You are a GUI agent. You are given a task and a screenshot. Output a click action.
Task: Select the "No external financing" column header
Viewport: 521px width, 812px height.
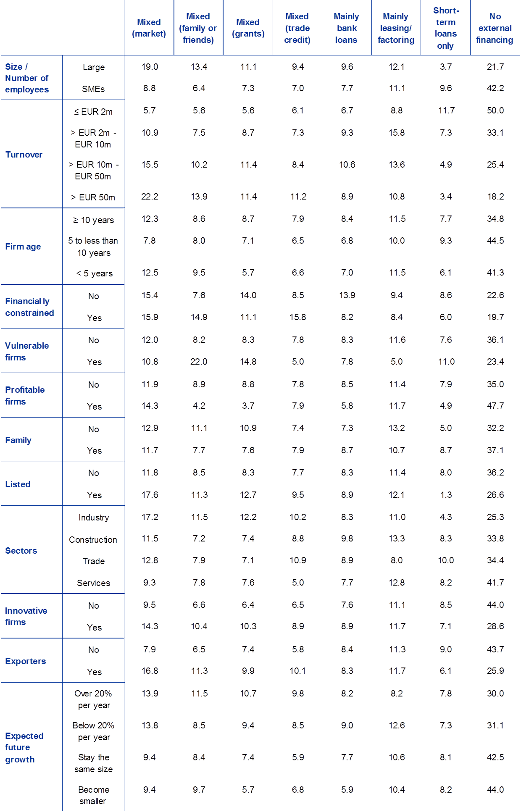pyautogui.click(x=495, y=28)
